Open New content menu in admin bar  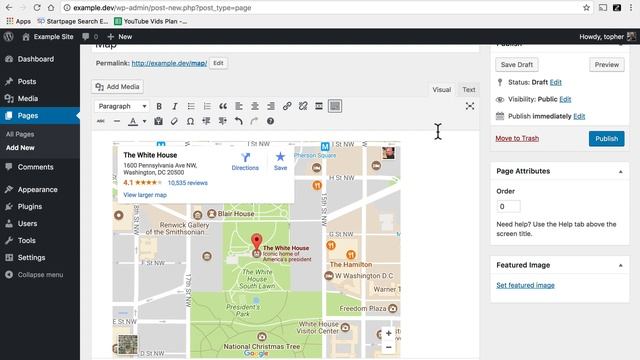120,37
